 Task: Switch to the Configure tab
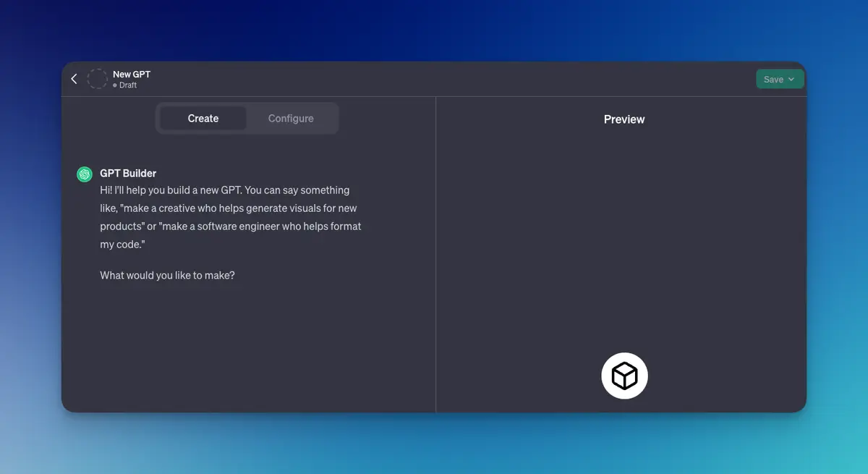click(x=290, y=118)
